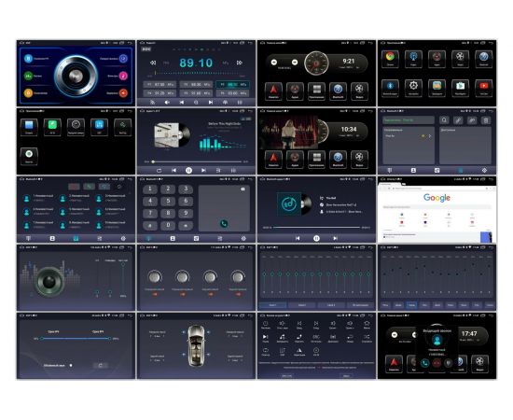Open call log tab on dial pad screen bottom bar

[196, 238]
